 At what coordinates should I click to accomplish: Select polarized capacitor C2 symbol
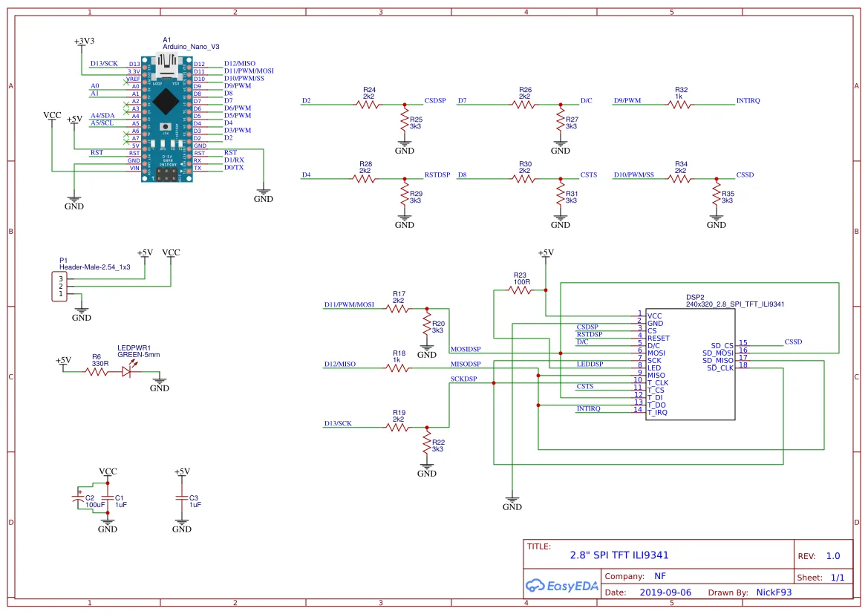[78, 498]
